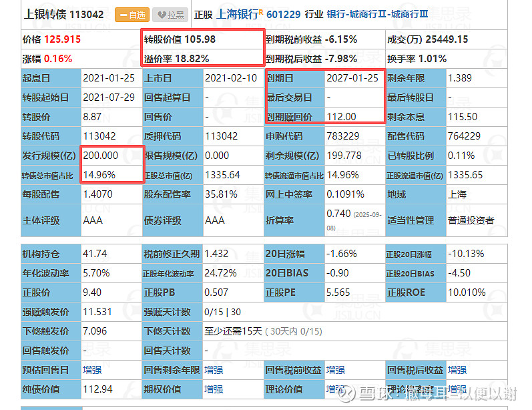532x410 pixels.
Task: Click the 到期日 date 2027-01-25
Action: [352, 78]
